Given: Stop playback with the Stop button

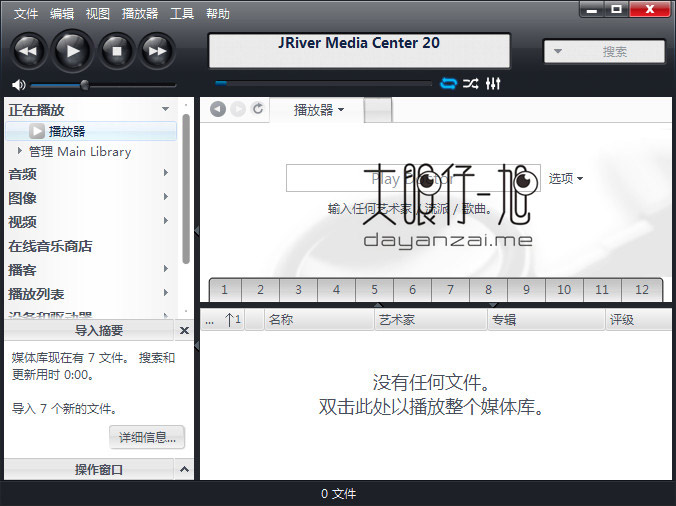Looking at the screenshot, I should [x=116, y=51].
